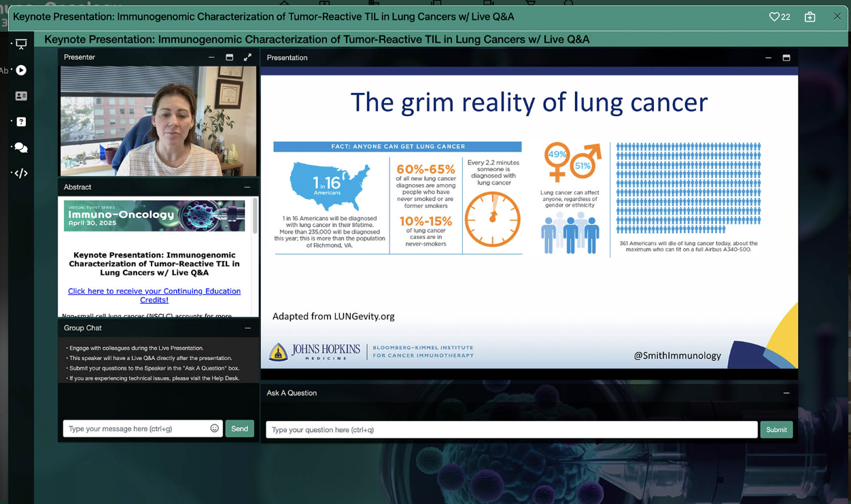Open the Continuing Education Credits link
This screenshot has width=851, height=504.
tap(154, 295)
